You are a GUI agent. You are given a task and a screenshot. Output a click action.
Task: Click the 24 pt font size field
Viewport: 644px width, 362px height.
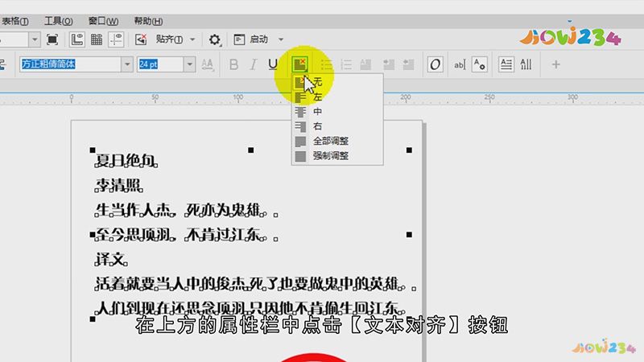(x=160, y=64)
